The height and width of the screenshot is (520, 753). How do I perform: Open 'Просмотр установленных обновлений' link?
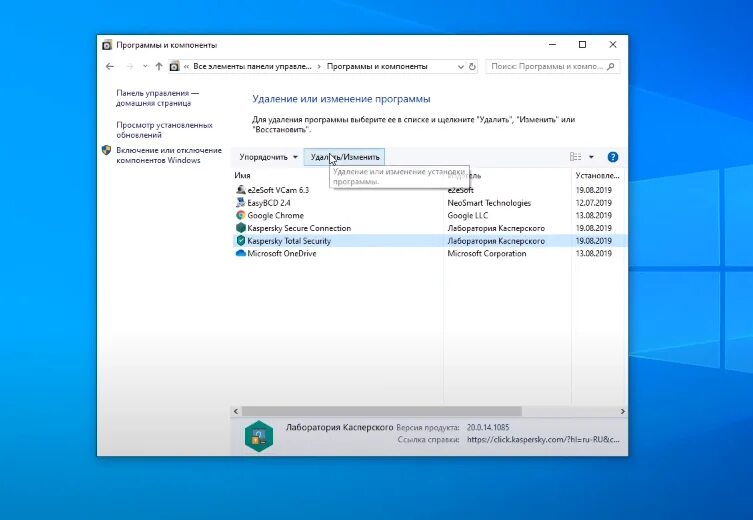pos(164,130)
